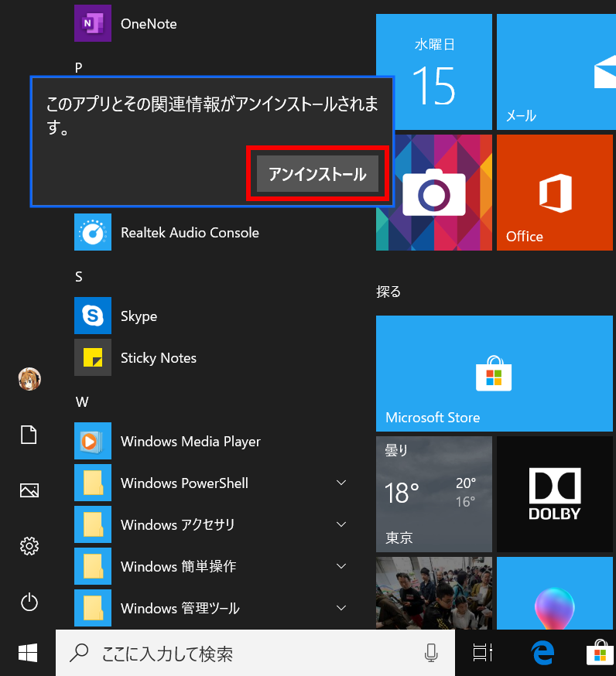The image size is (616, 676).
Task: Click the microphone icon in search box
Action: (x=431, y=653)
